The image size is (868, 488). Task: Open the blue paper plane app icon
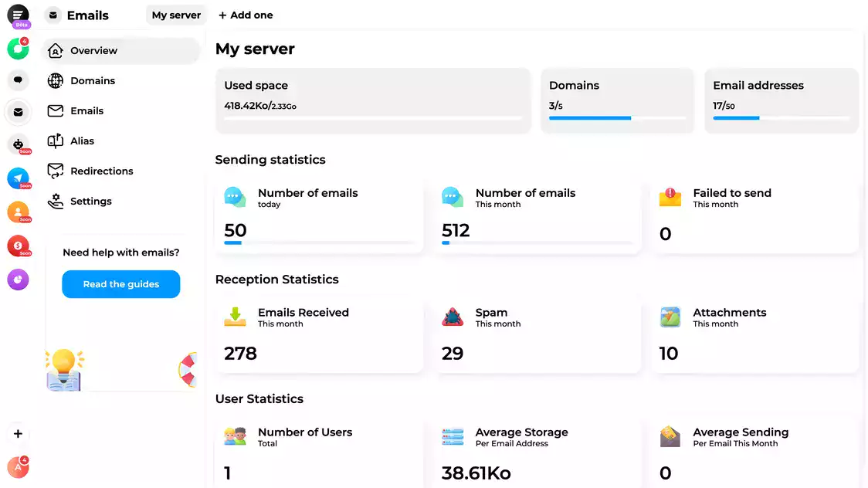click(x=18, y=178)
